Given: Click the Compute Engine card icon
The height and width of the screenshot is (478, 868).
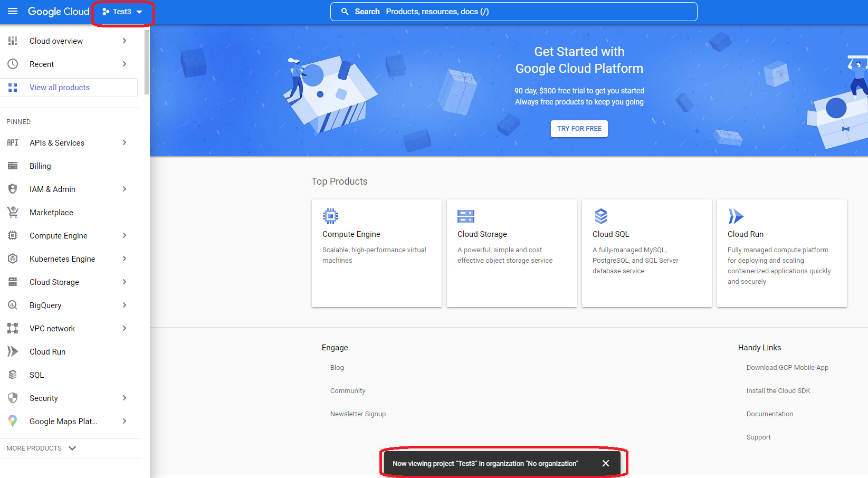Looking at the screenshot, I should click(330, 216).
